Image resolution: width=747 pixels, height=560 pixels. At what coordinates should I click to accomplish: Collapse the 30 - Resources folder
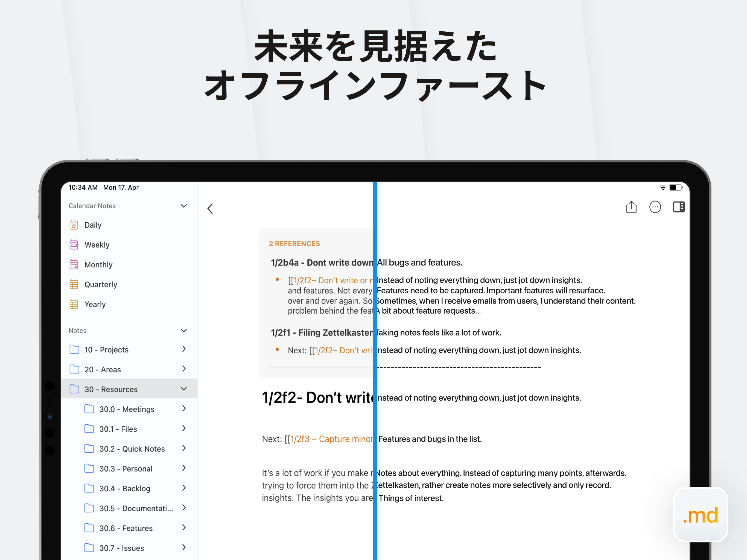click(184, 389)
